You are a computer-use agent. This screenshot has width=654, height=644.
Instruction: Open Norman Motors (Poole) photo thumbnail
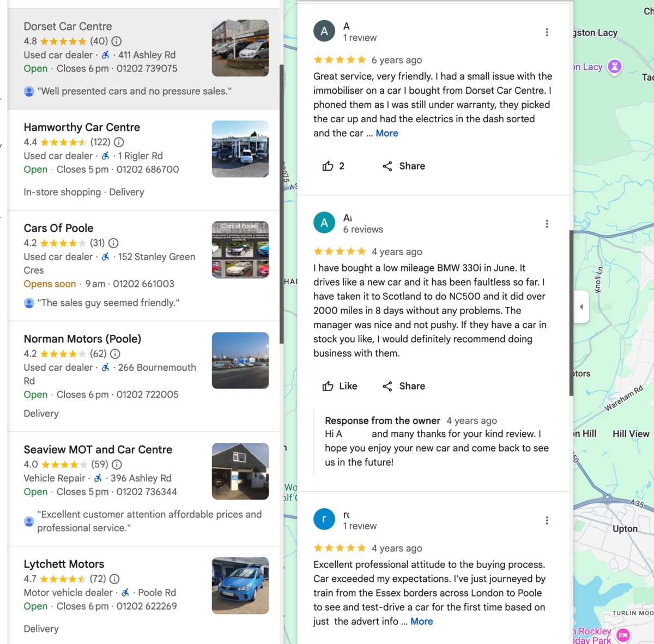tap(240, 360)
